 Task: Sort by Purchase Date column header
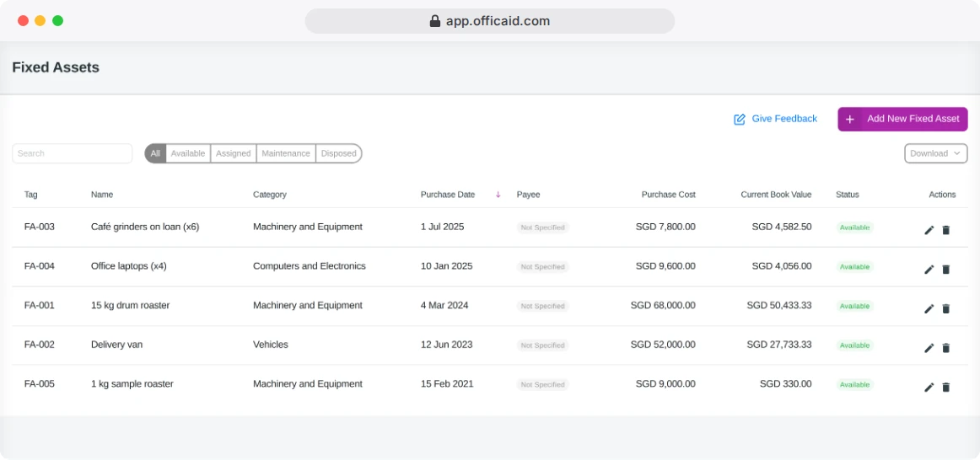point(448,195)
